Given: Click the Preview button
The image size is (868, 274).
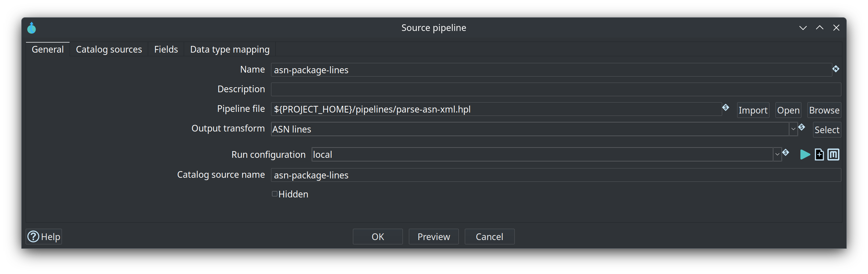Looking at the screenshot, I should click(x=434, y=237).
